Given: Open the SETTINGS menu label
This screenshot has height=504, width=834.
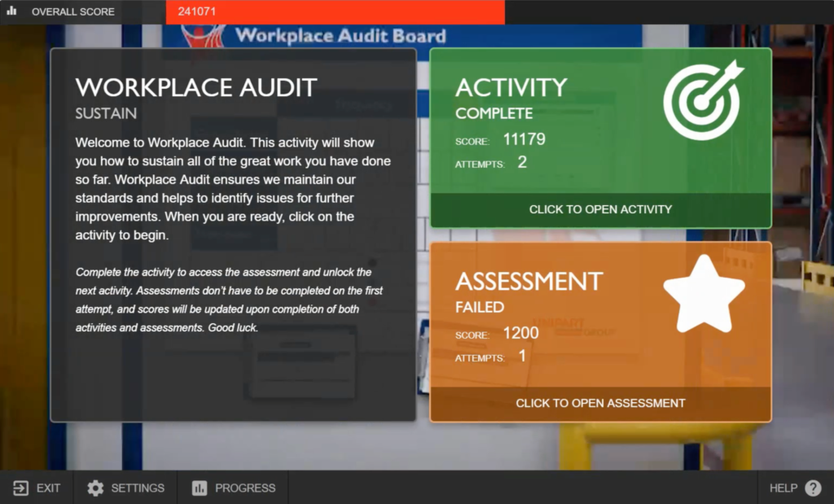Looking at the screenshot, I should [138, 488].
